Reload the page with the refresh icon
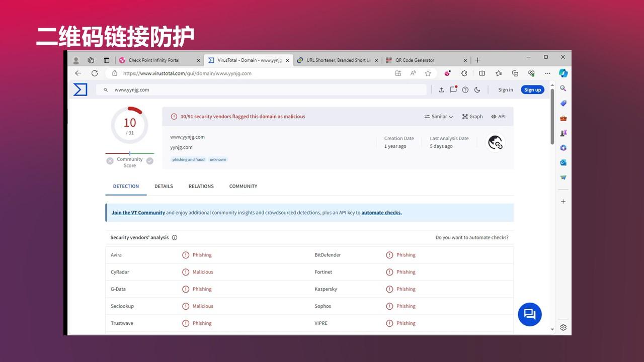644x362 pixels. click(94, 73)
